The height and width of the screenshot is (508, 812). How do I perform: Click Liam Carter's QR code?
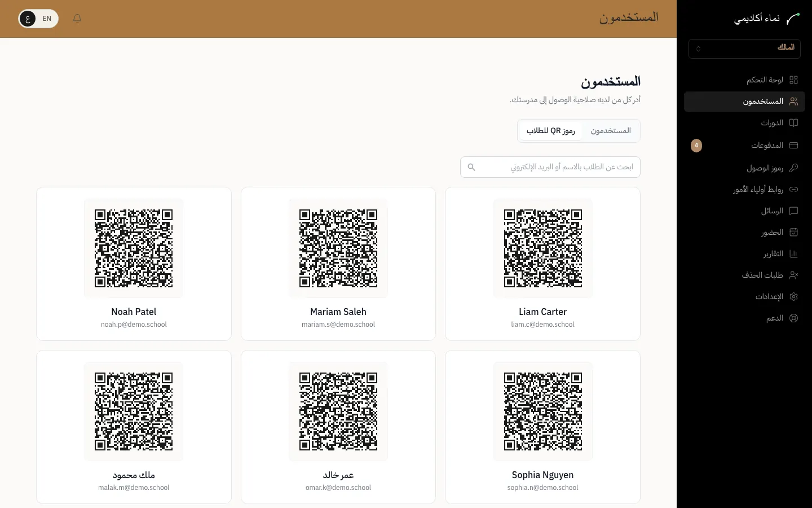point(543,248)
